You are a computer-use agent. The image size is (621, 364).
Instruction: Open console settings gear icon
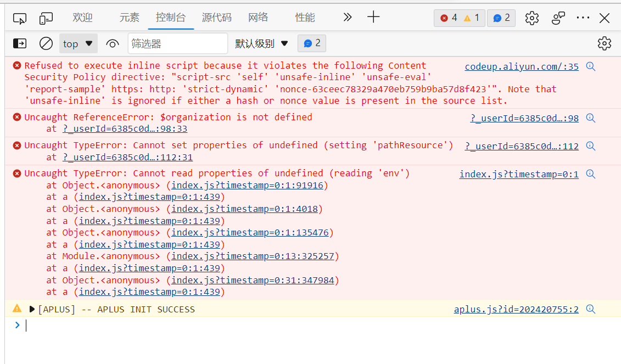click(605, 43)
